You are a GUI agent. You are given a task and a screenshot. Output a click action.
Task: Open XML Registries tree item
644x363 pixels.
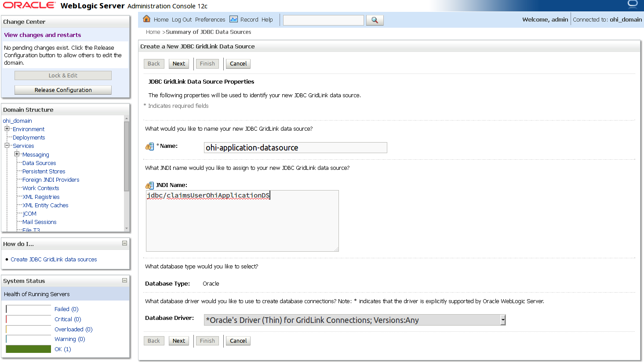point(41,197)
